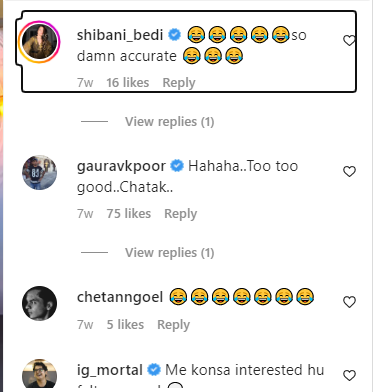373x392 pixels.
Task: Expand replies under gauravkpoor's comment
Action: pyautogui.click(x=169, y=253)
